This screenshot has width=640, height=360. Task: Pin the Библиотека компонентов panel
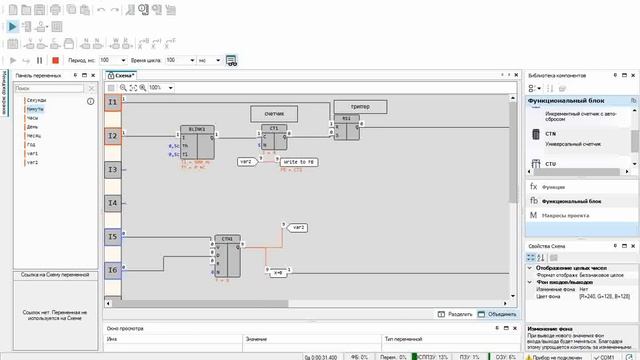coord(616,76)
